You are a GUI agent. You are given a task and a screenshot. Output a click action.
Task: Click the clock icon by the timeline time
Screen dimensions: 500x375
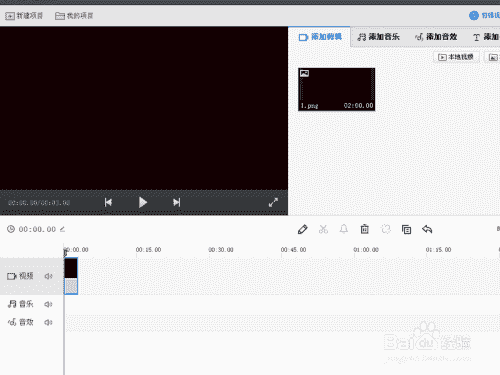(11, 229)
